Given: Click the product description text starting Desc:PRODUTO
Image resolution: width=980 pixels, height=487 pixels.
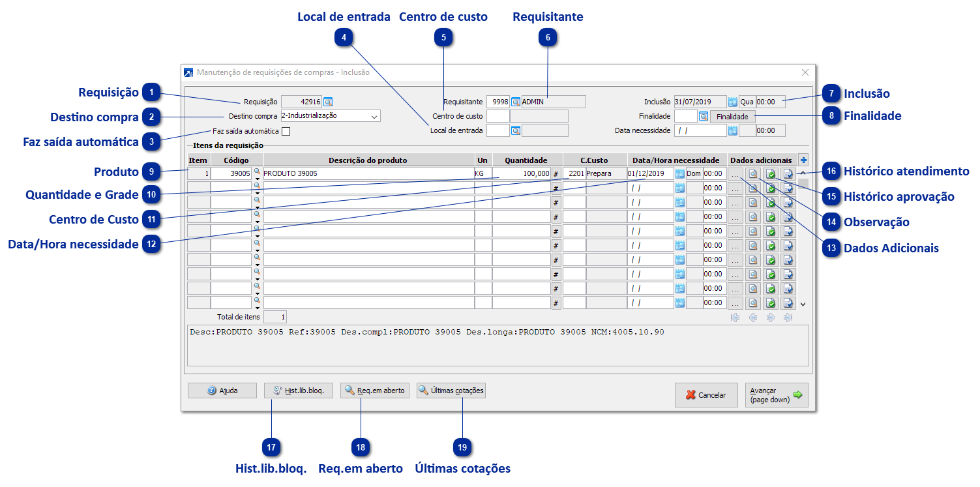Looking at the screenshot, I should (x=427, y=332).
